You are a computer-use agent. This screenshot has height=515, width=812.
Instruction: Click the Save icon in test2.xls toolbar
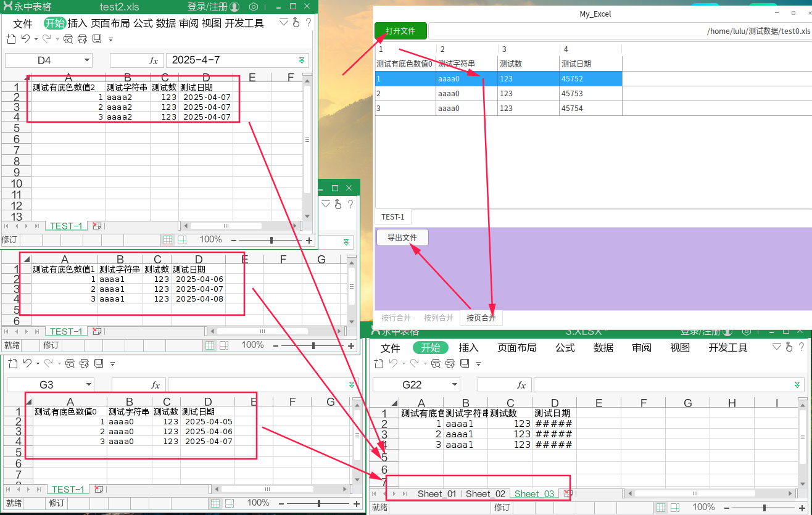tap(97, 39)
